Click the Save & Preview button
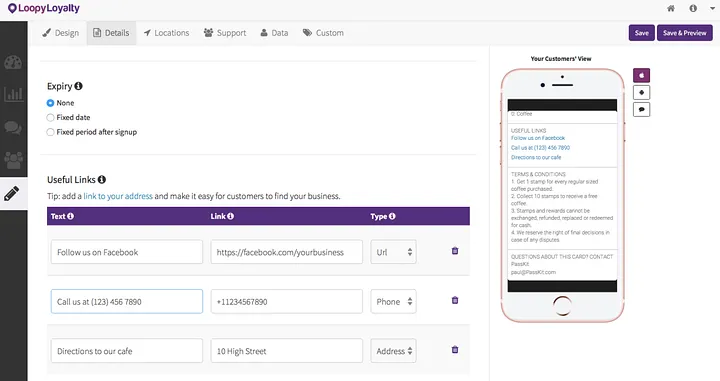This screenshot has height=381, width=720. tap(685, 33)
